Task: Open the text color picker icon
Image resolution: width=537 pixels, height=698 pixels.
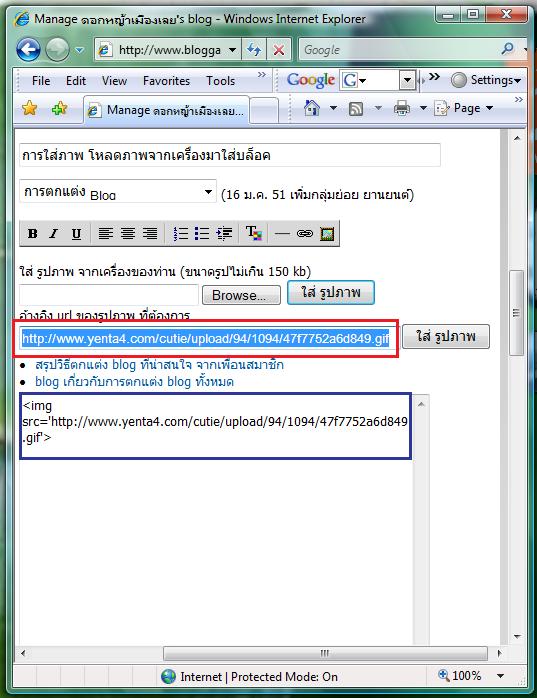Action: pyautogui.click(x=254, y=233)
